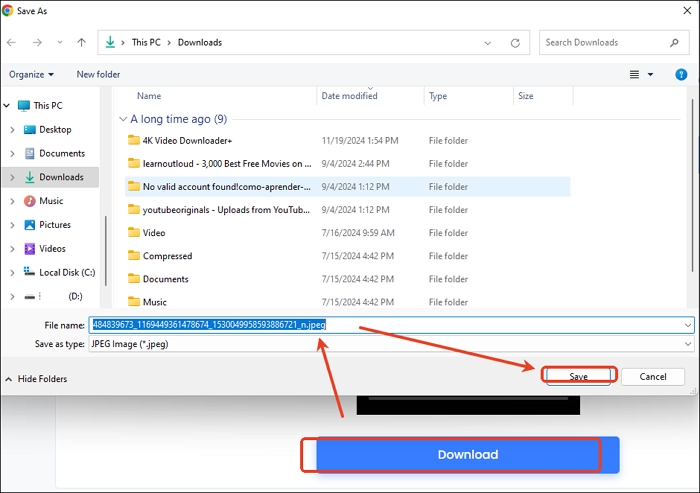The image size is (700, 493).
Task: Open the help question mark icon
Action: [681, 74]
